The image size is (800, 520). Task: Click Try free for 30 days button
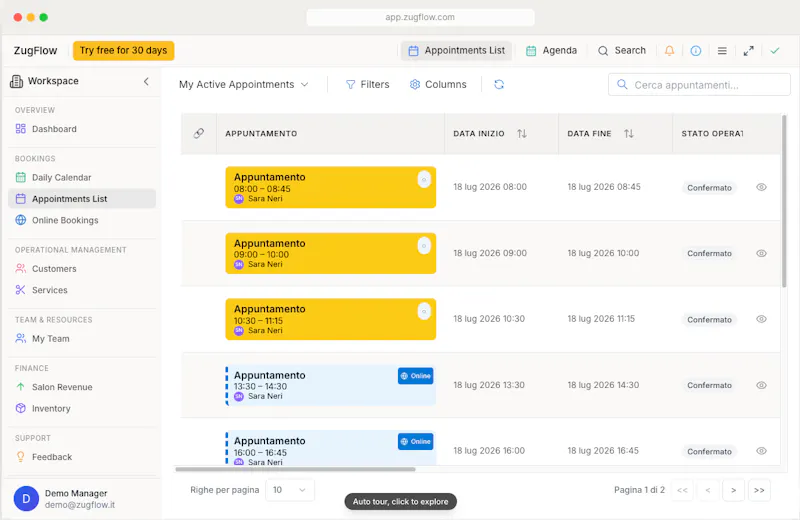click(123, 51)
